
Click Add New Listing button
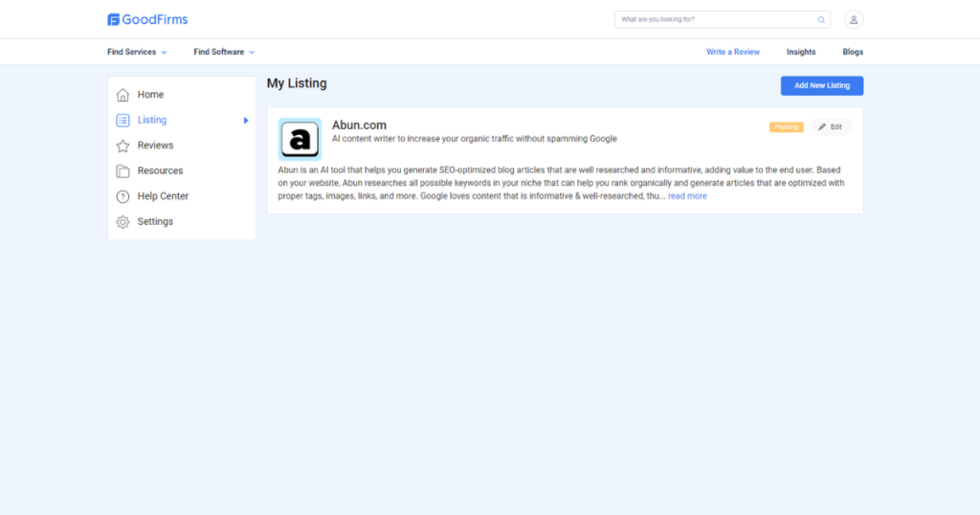[822, 85]
